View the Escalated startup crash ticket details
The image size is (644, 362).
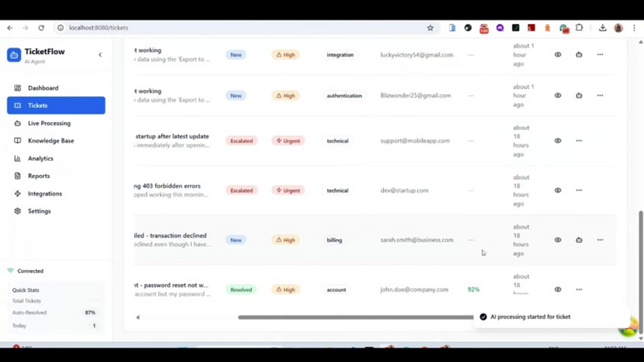coord(558,140)
